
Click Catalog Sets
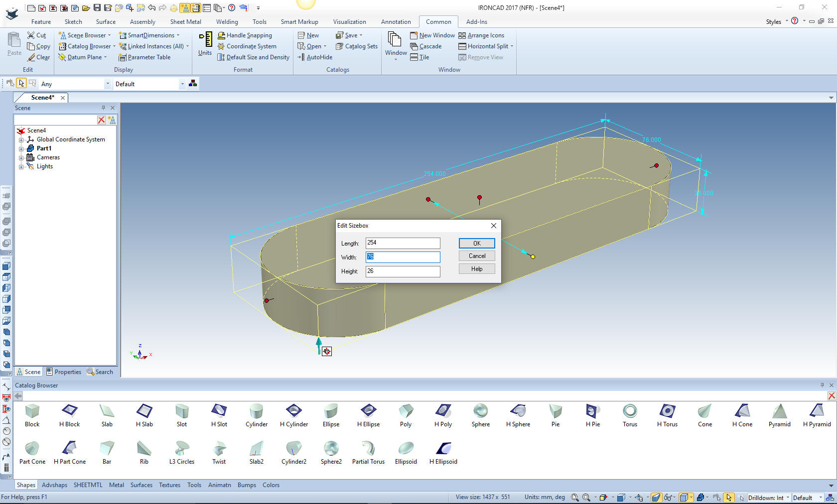(356, 46)
